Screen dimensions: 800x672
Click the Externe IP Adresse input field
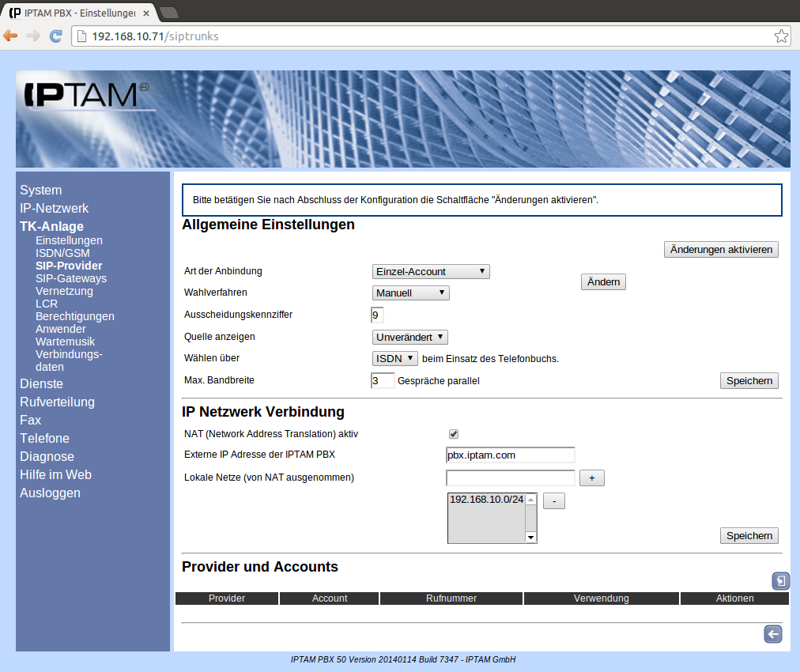click(510, 455)
